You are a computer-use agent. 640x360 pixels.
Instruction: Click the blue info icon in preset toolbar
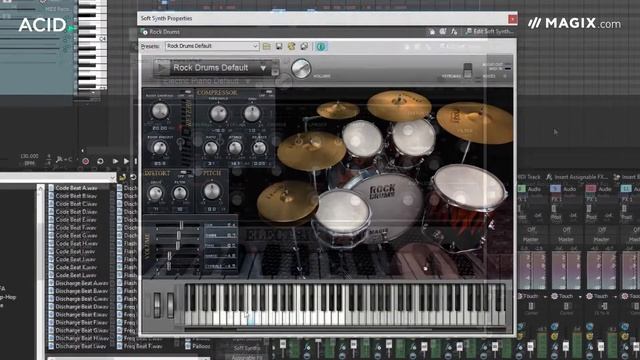321,47
